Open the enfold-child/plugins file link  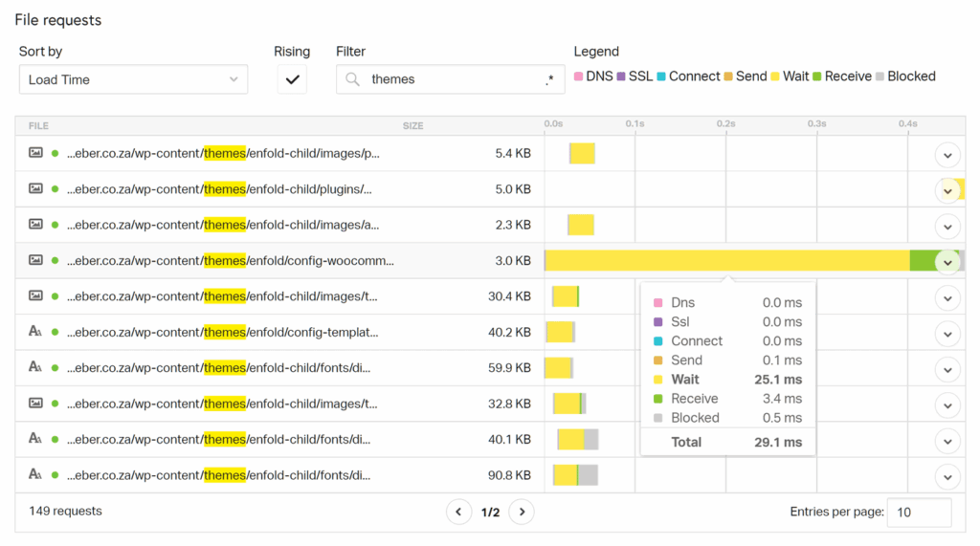pos(219,188)
